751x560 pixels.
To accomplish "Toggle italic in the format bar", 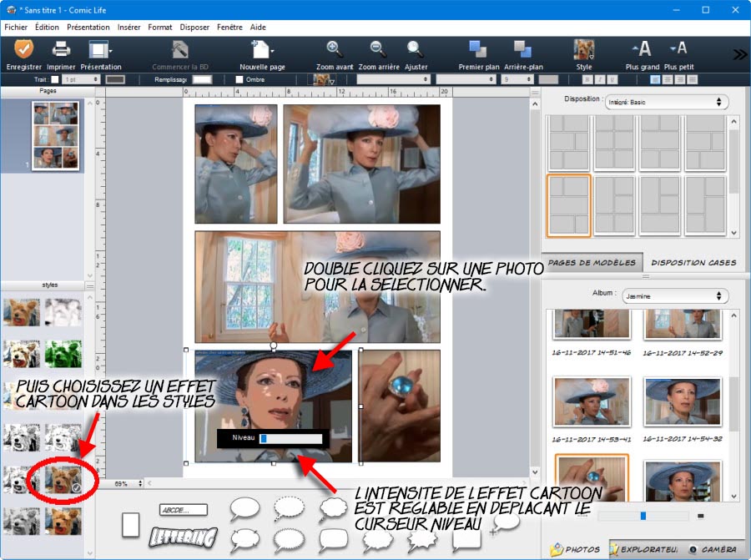I will pos(600,79).
